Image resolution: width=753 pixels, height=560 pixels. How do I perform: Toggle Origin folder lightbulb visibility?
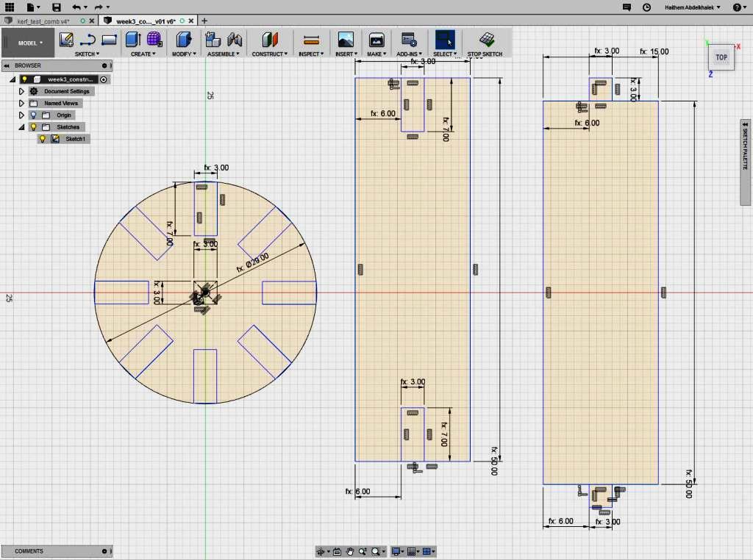pos(33,115)
